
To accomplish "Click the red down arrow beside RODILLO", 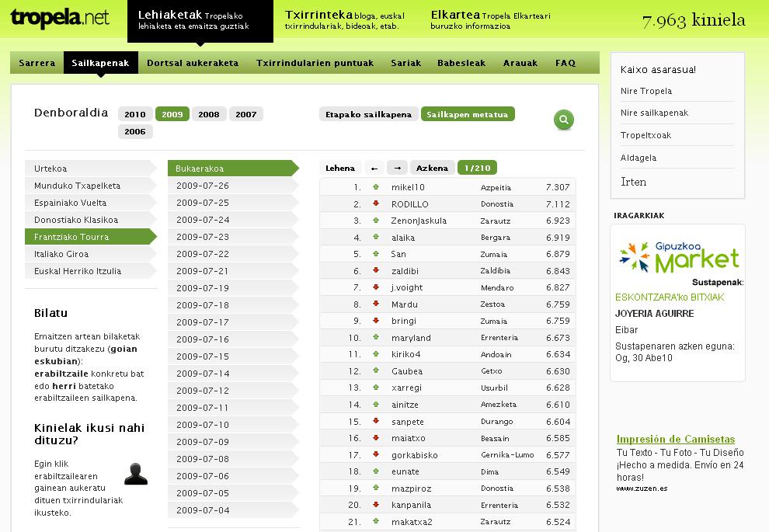I will tap(376, 204).
